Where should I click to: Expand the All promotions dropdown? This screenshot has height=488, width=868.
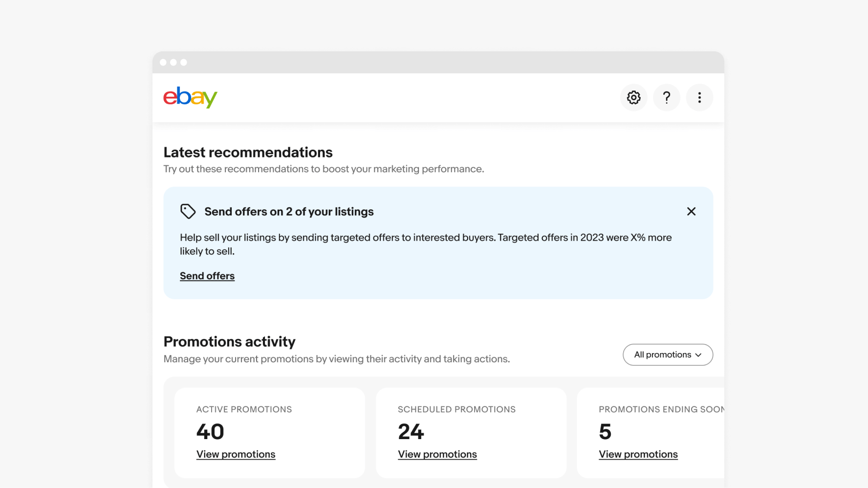point(668,355)
